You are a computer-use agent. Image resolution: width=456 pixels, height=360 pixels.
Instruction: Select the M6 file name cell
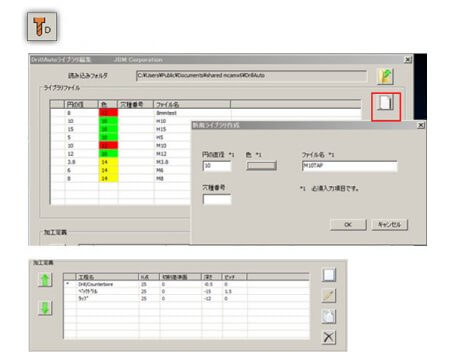tap(160, 170)
